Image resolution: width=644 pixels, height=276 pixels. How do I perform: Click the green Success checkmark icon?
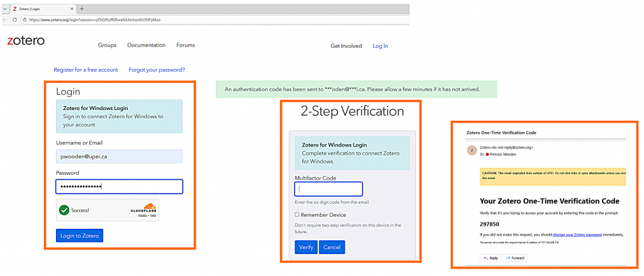coord(64,211)
